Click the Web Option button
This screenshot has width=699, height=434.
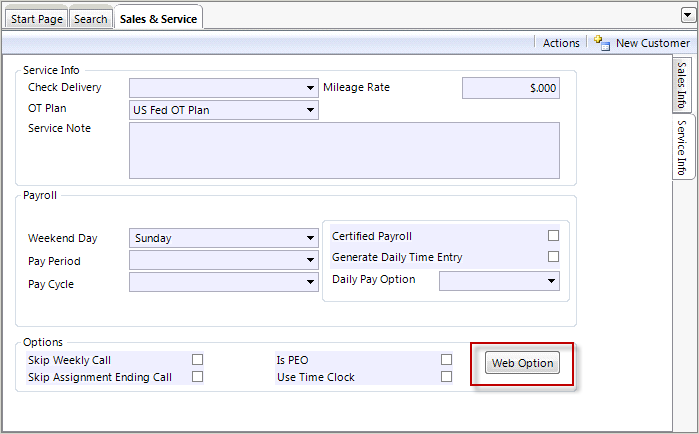522,363
